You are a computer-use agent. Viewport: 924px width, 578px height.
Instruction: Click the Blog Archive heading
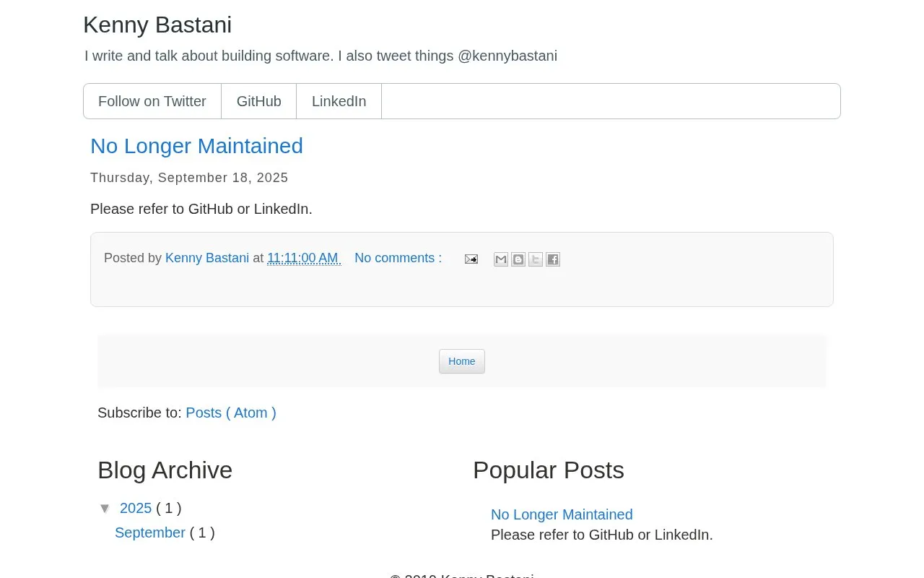[165, 470]
